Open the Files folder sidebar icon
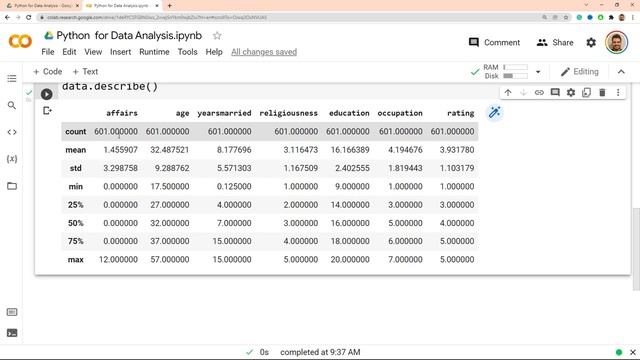 (12, 186)
